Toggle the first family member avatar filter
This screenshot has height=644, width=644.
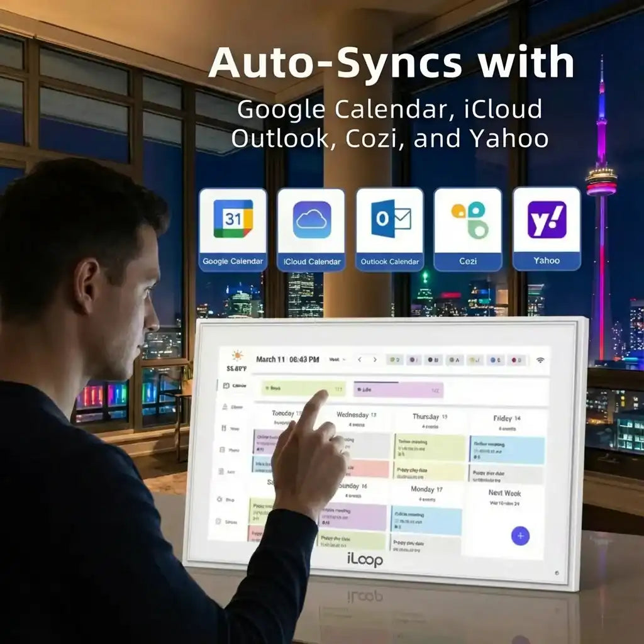[x=395, y=360]
